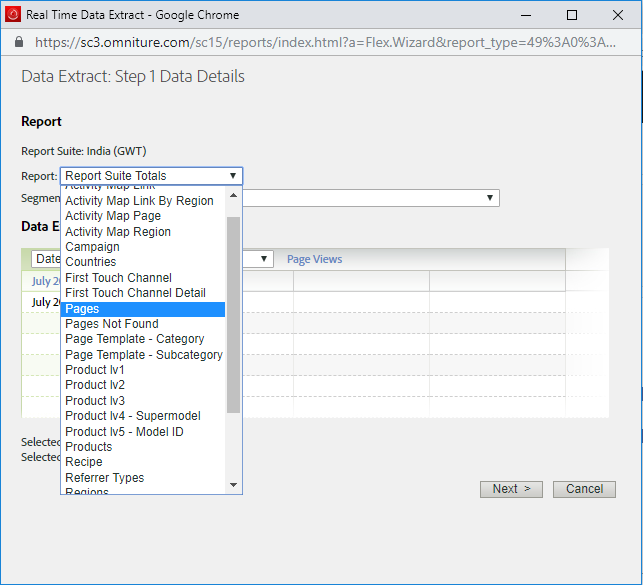643x585 pixels.
Task: Select Page Template - Subcategory option
Action: pos(143,355)
